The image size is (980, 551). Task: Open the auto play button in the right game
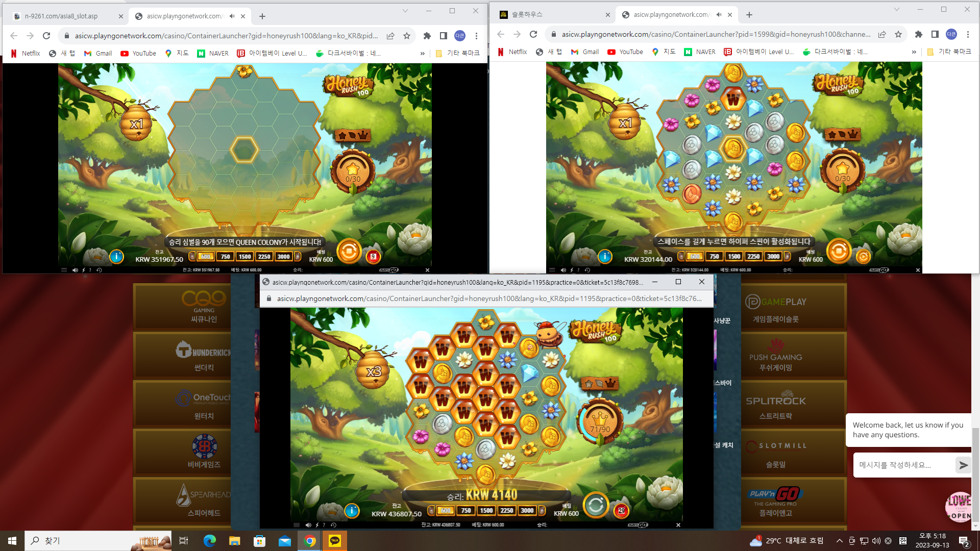[x=863, y=257]
